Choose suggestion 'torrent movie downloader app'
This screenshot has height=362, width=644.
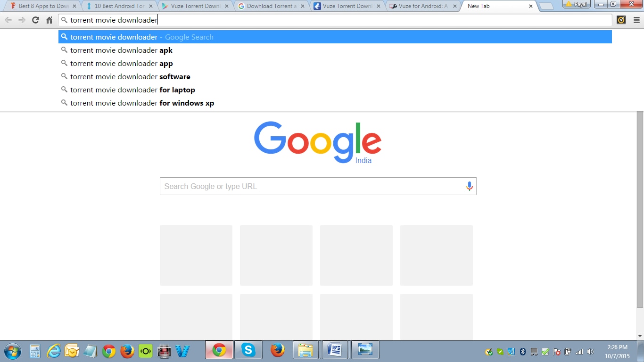click(335, 63)
